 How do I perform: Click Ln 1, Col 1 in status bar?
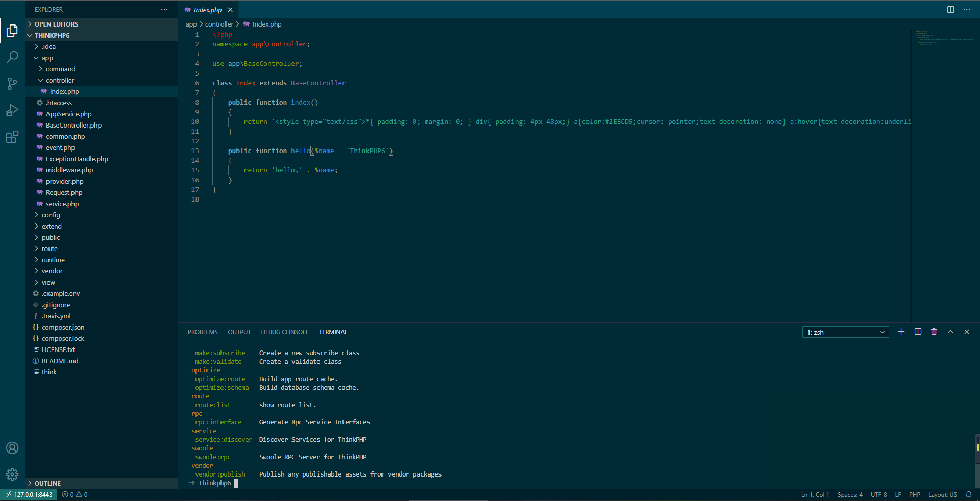[x=815, y=494]
